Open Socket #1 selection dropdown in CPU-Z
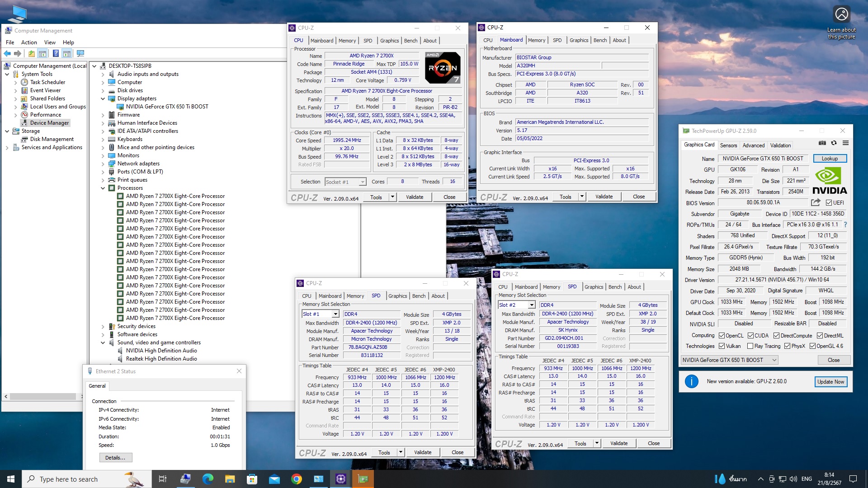Viewport: 868px width, 488px height. pos(345,182)
